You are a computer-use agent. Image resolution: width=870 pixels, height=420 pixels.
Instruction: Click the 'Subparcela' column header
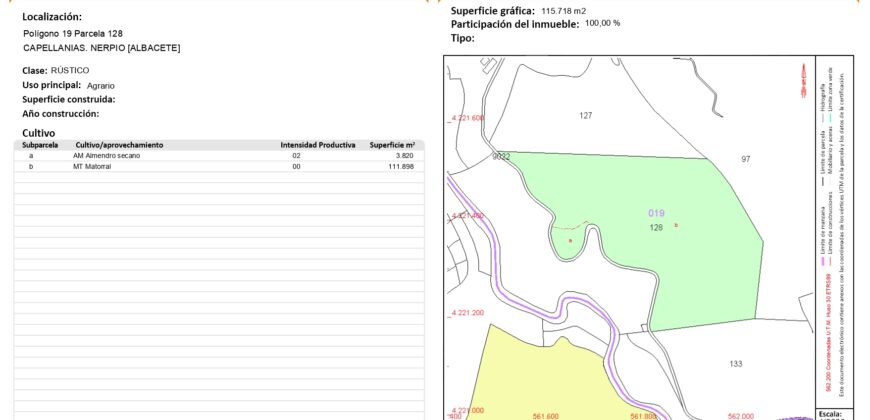click(40, 145)
